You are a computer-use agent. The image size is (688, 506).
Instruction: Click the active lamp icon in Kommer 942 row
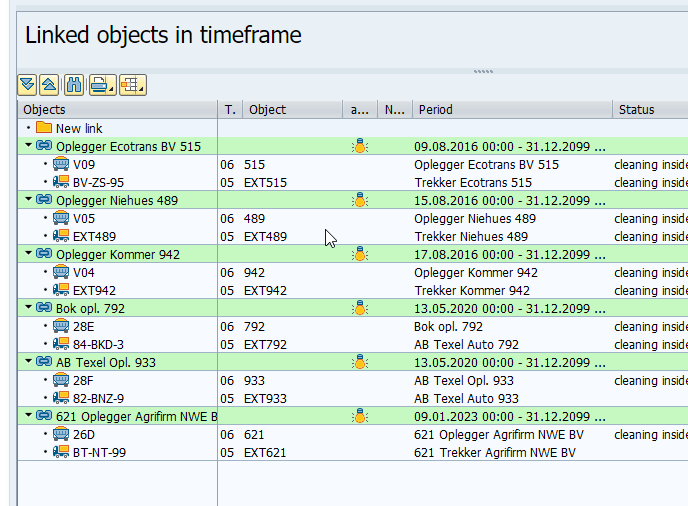(360, 254)
